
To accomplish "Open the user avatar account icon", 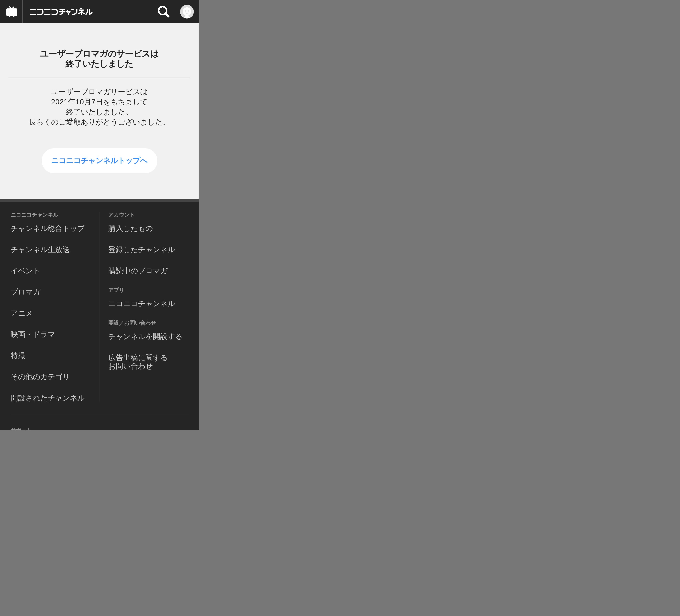I will click(187, 11).
